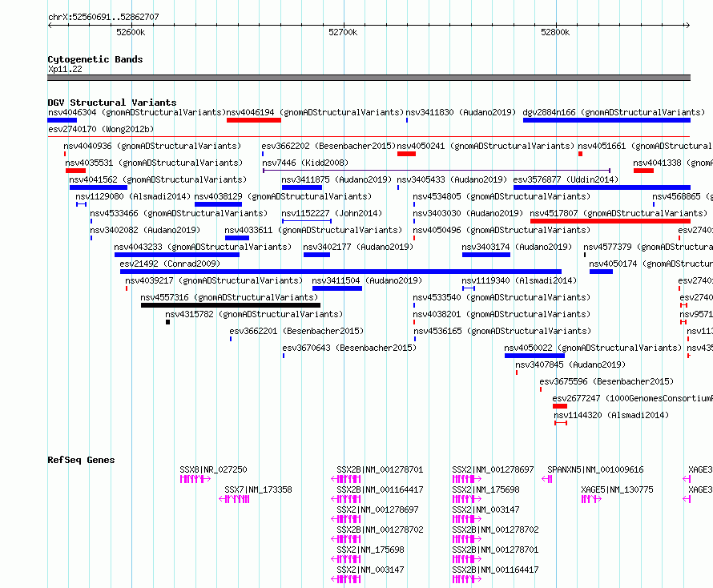713x588 pixels.
Task: Select the small black nsv4315782 marker
Action: click(x=167, y=322)
